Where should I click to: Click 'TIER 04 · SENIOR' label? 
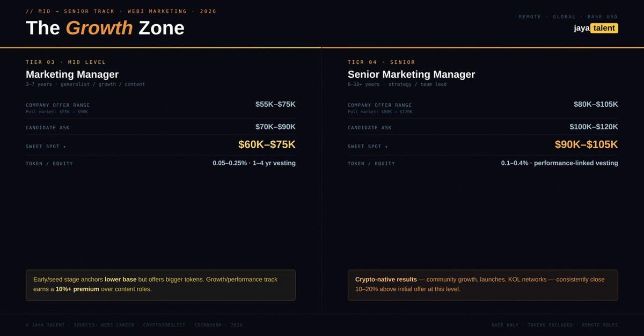coord(382,62)
